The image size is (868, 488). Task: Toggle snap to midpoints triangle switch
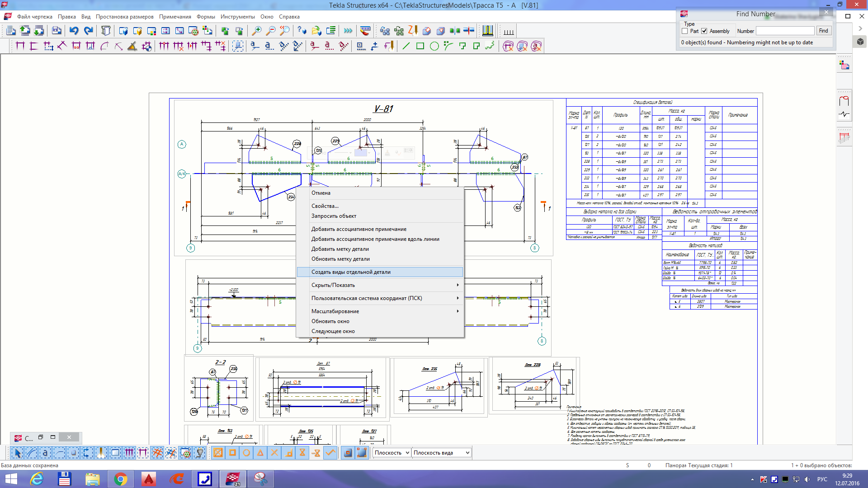260,453
